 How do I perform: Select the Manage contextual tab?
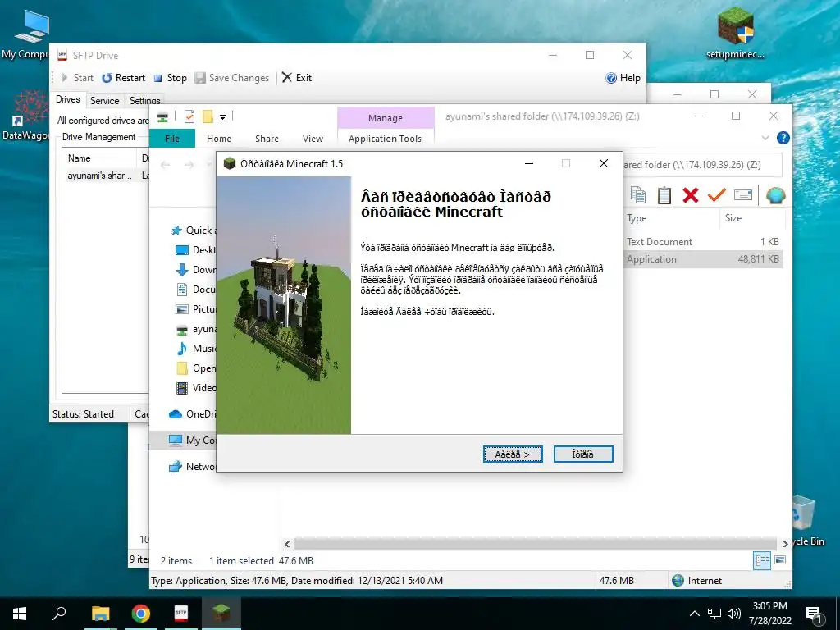(386, 118)
